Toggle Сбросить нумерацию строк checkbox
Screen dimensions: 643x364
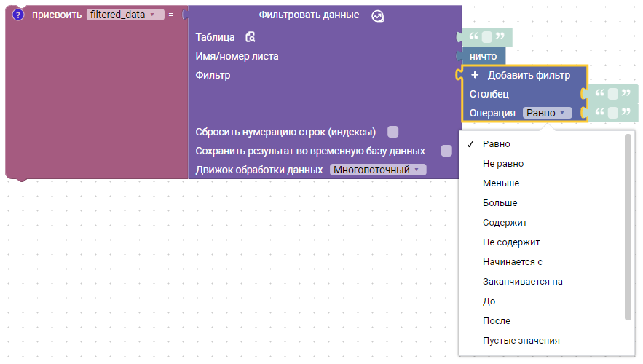point(393,132)
